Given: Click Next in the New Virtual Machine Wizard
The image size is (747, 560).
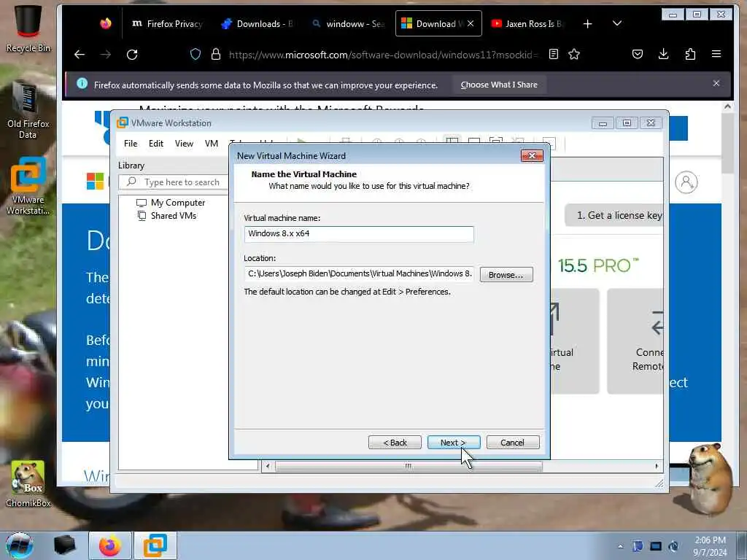Looking at the screenshot, I should [454, 443].
